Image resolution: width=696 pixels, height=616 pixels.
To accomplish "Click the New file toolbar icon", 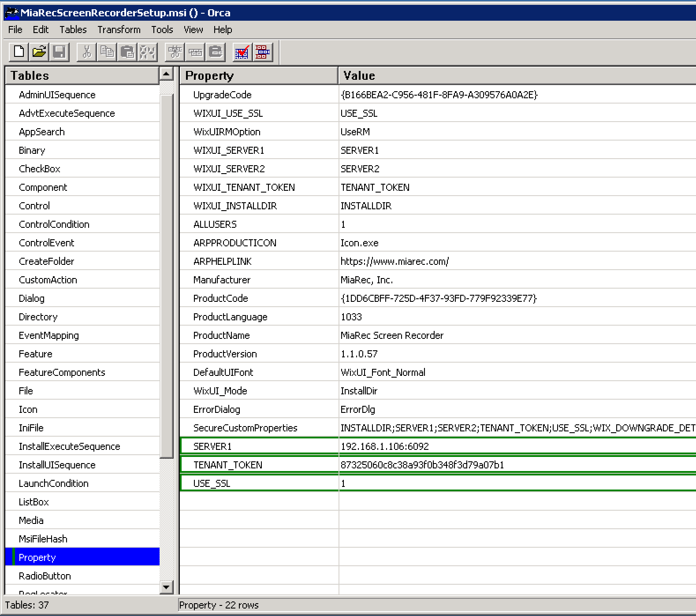I will [19, 52].
